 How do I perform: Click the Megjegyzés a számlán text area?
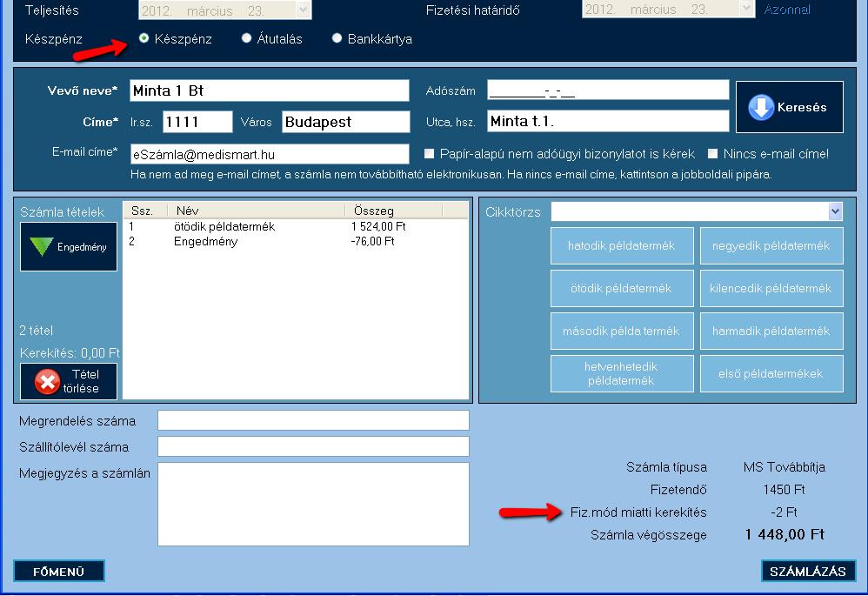[313, 504]
